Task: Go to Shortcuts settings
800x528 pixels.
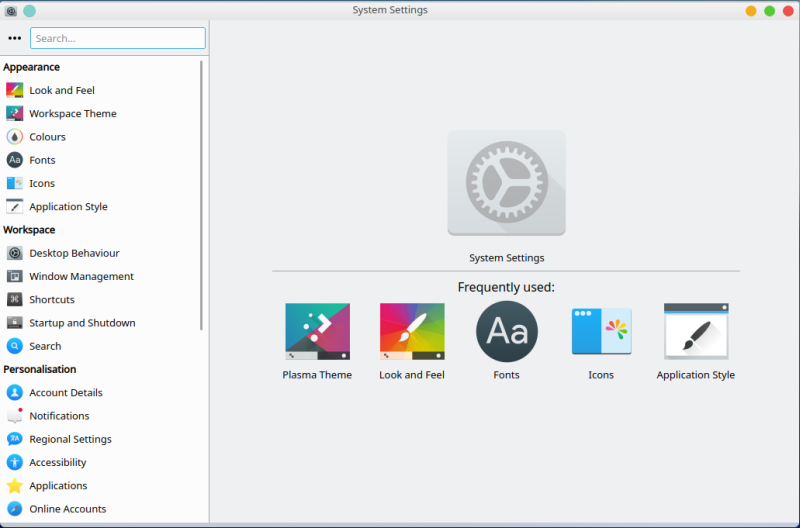Action: click(x=52, y=300)
